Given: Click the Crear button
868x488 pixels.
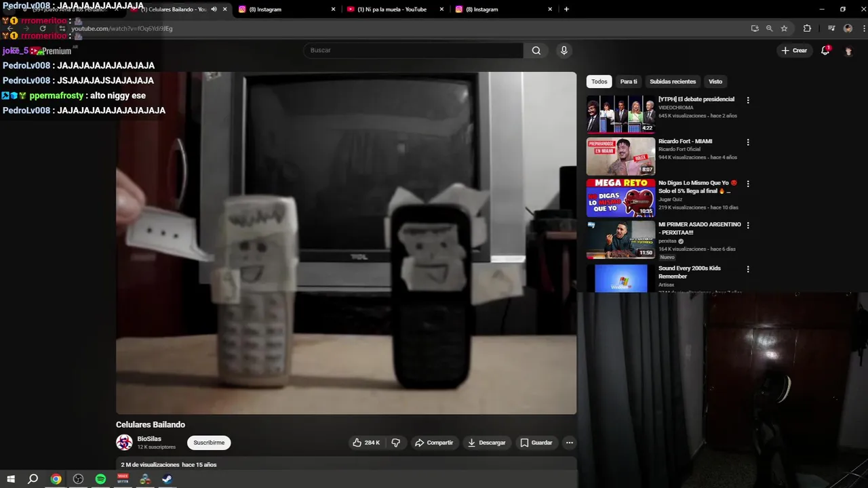Looking at the screenshot, I should point(794,50).
